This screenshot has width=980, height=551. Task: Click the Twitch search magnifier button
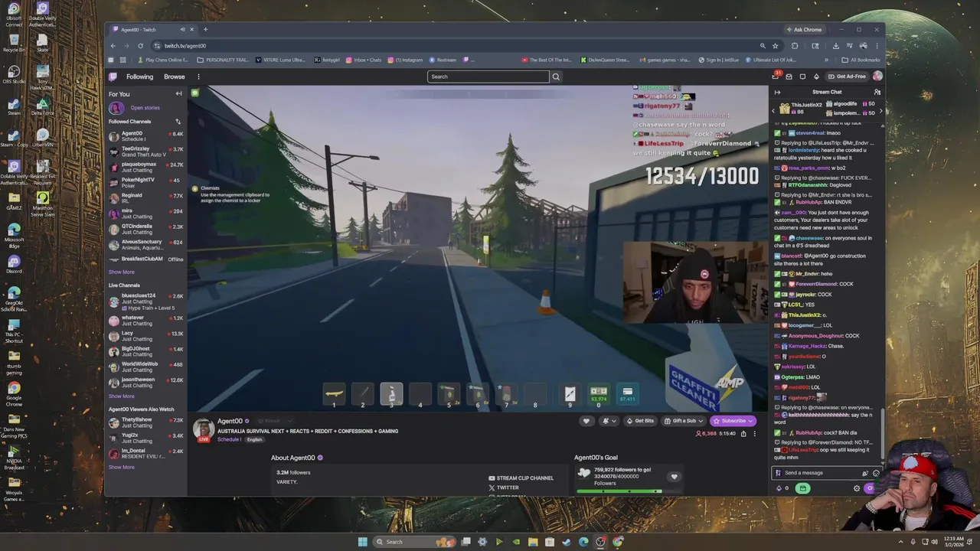point(556,77)
